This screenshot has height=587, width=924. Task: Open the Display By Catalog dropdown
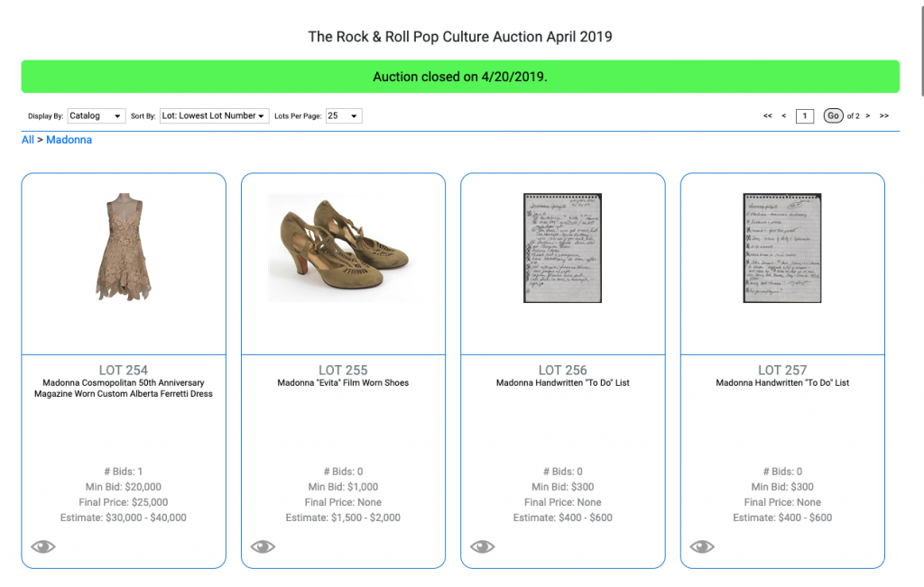96,116
